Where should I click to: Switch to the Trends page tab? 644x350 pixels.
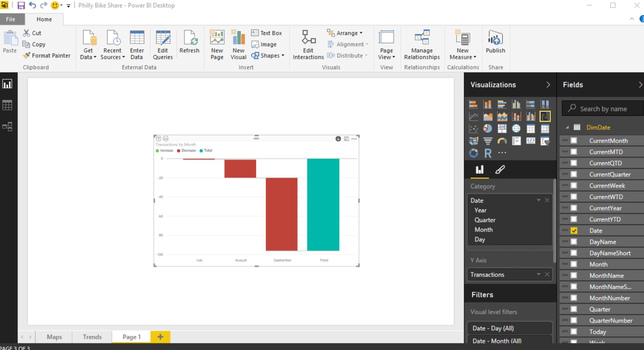click(92, 337)
